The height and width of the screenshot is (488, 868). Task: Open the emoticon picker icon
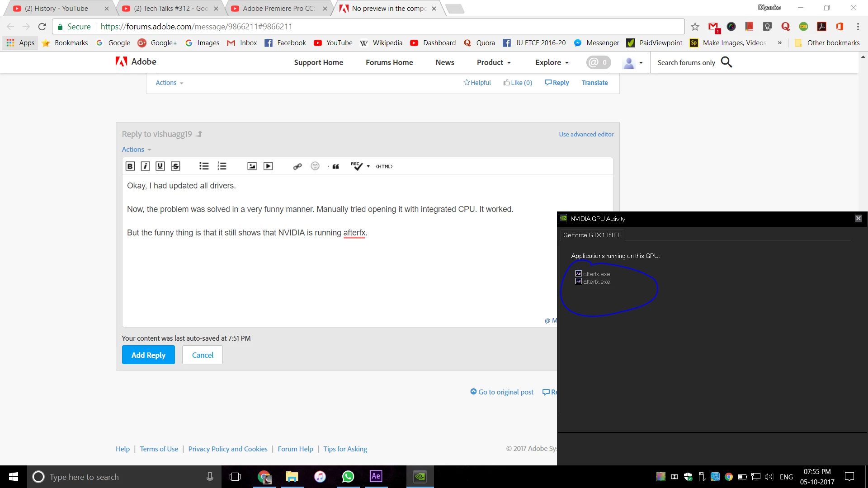click(x=315, y=166)
